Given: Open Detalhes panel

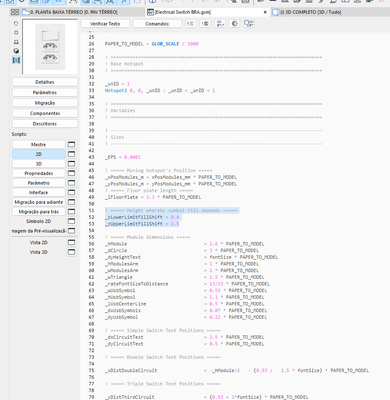Looking at the screenshot, I should (x=45, y=82).
